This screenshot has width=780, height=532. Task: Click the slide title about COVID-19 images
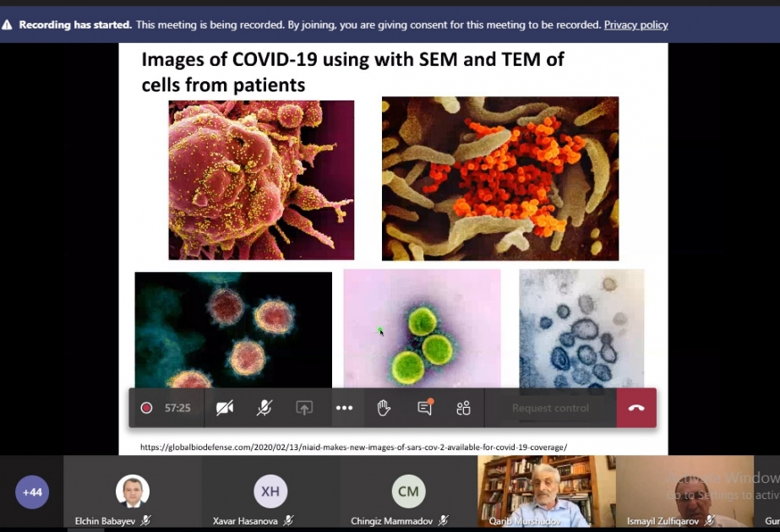(x=352, y=72)
